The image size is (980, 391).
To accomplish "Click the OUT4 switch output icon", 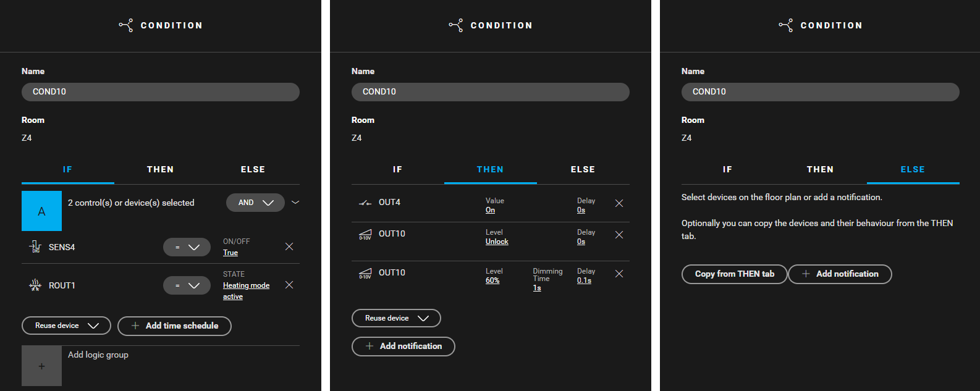I will [x=365, y=203].
